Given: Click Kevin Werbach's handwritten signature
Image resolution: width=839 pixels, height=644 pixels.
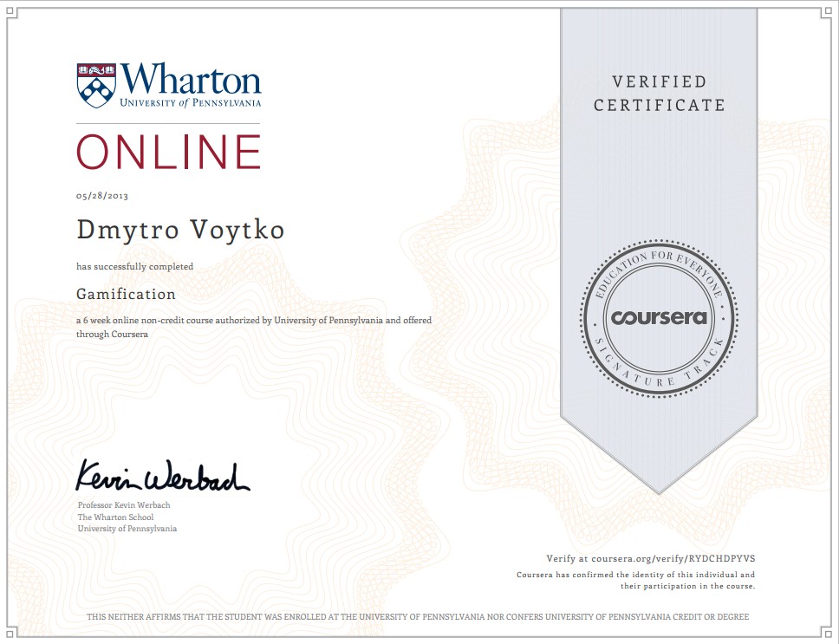Looking at the screenshot, I should 162,475.
